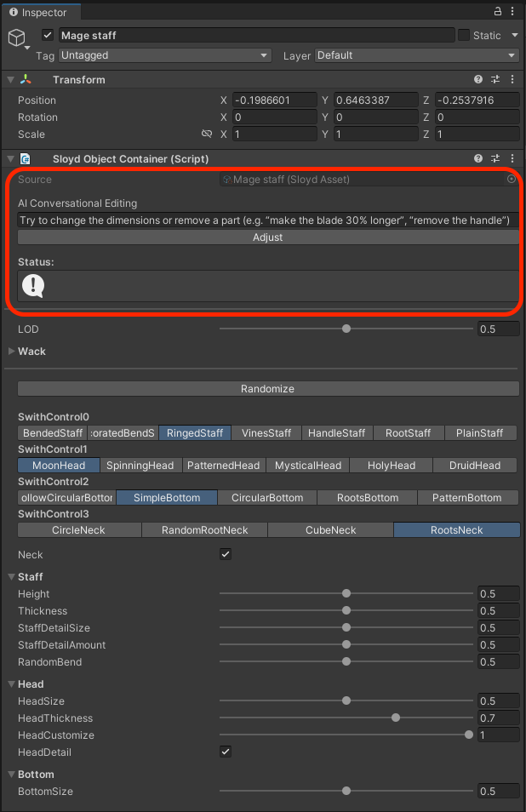The image size is (526, 812).
Task: Open the Tag dropdown showing Untagged
Action: coord(164,55)
